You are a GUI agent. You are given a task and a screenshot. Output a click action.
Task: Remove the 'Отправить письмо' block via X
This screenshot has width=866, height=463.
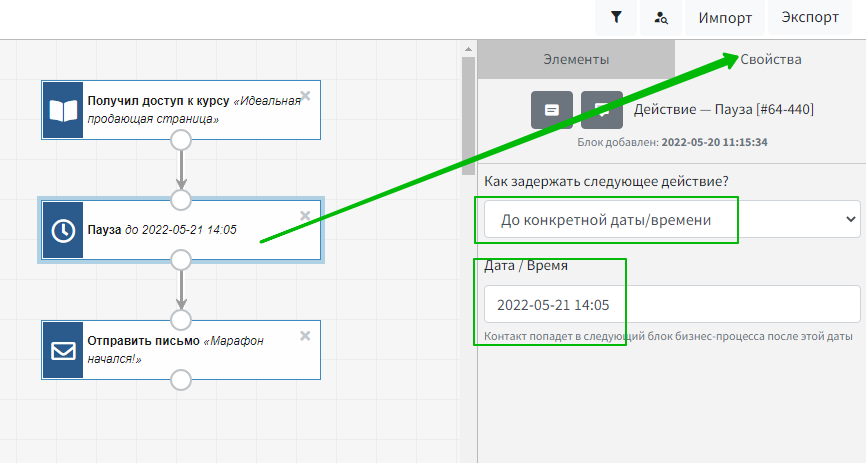[306, 336]
